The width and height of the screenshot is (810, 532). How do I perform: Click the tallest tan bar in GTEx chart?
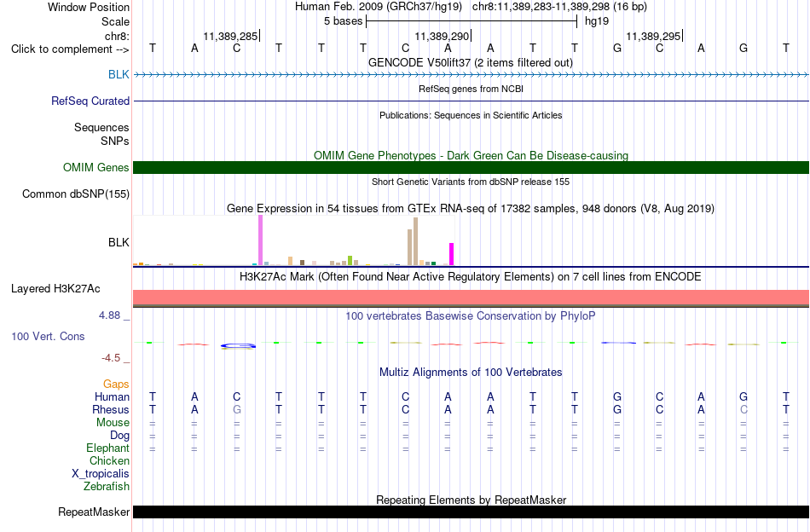coord(415,241)
